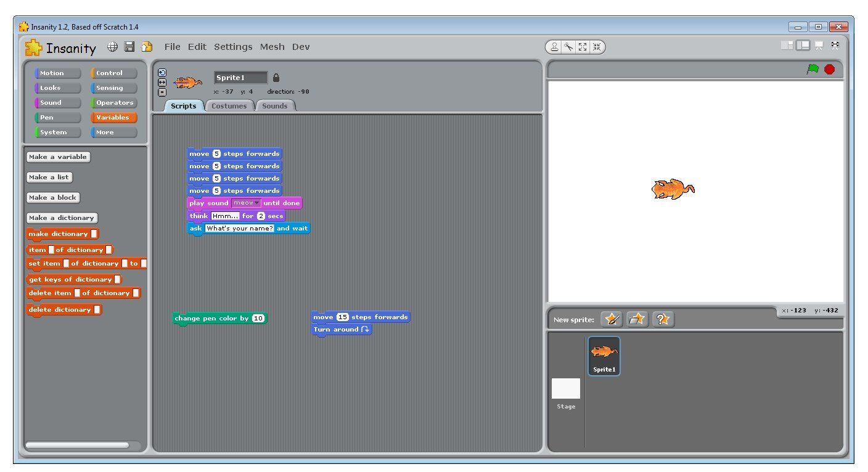Click the globe language icon
The image size is (868, 472).
112,47
